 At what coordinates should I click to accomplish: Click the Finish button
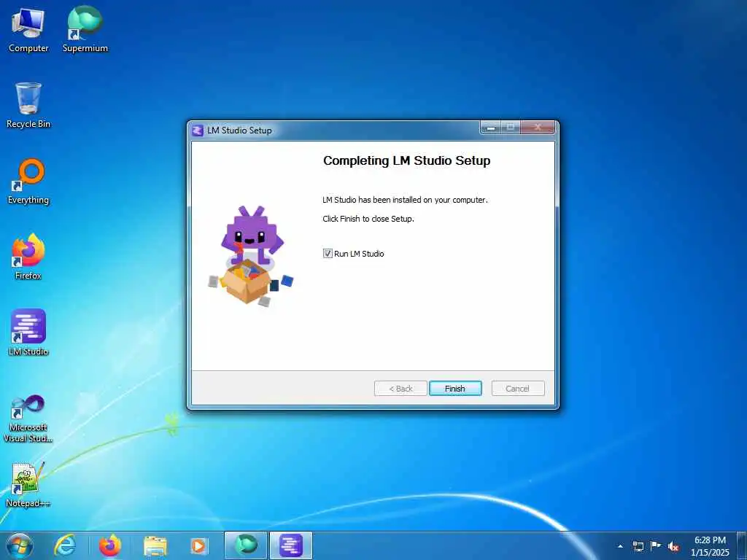[455, 389]
